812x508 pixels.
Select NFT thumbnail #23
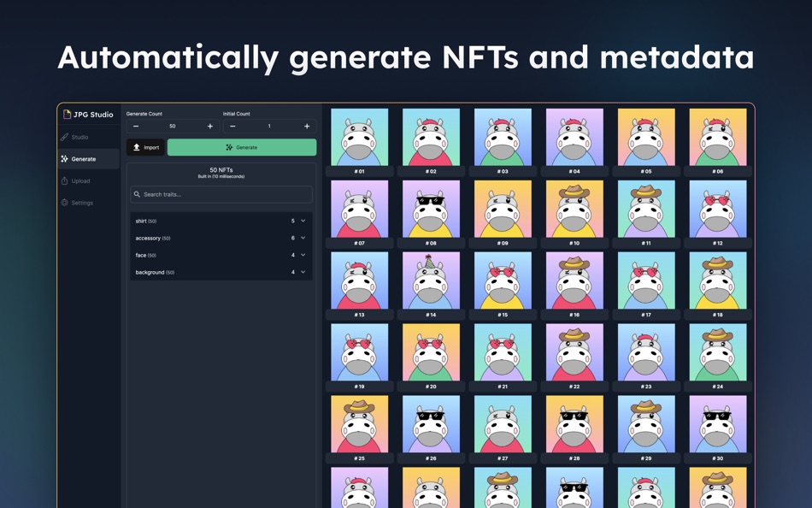coord(646,352)
